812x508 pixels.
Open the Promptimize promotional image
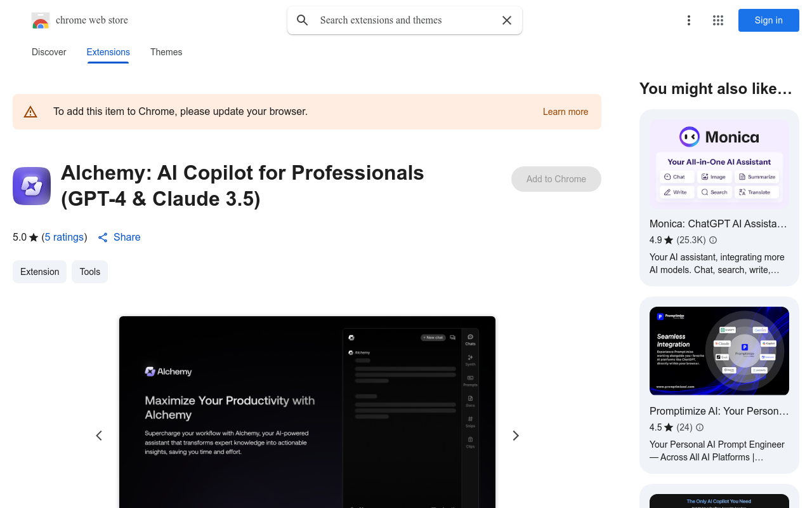click(719, 351)
